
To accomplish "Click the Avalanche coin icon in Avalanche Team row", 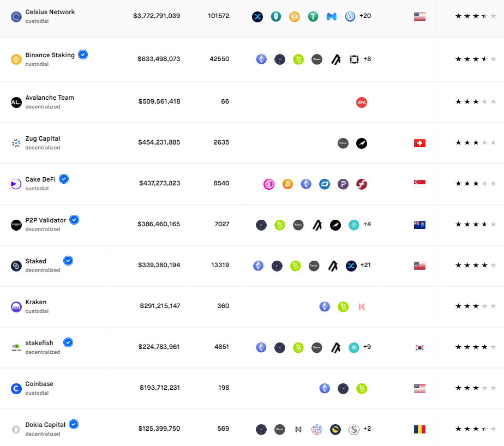I will point(362,103).
